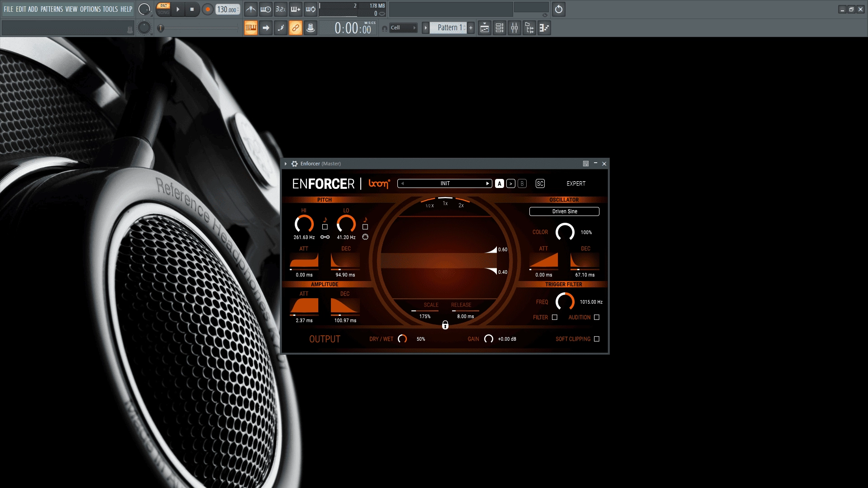This screenshot has height=488, width=868.
Task: Click the 130.000 tempo field
Action: click(x=227, y=9)
